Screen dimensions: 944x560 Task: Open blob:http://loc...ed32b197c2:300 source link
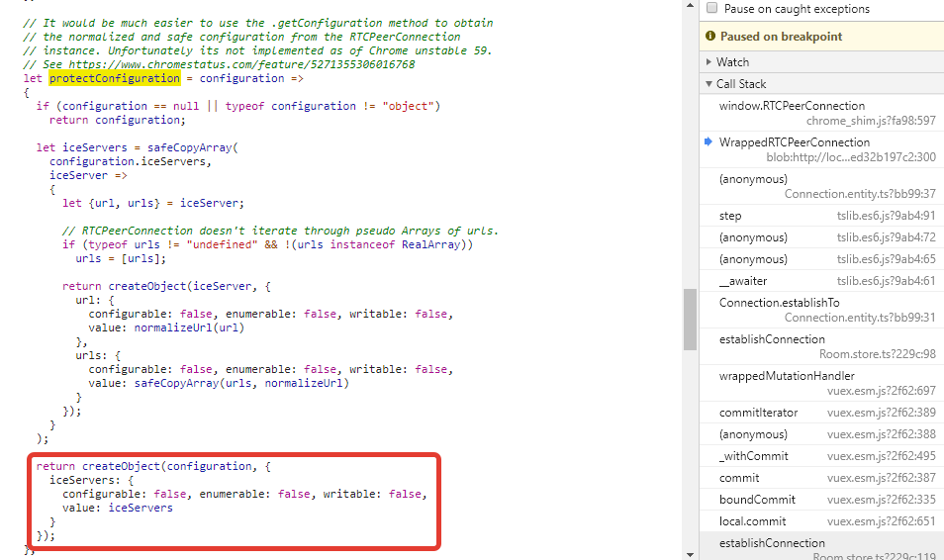[x=851, y=157]
